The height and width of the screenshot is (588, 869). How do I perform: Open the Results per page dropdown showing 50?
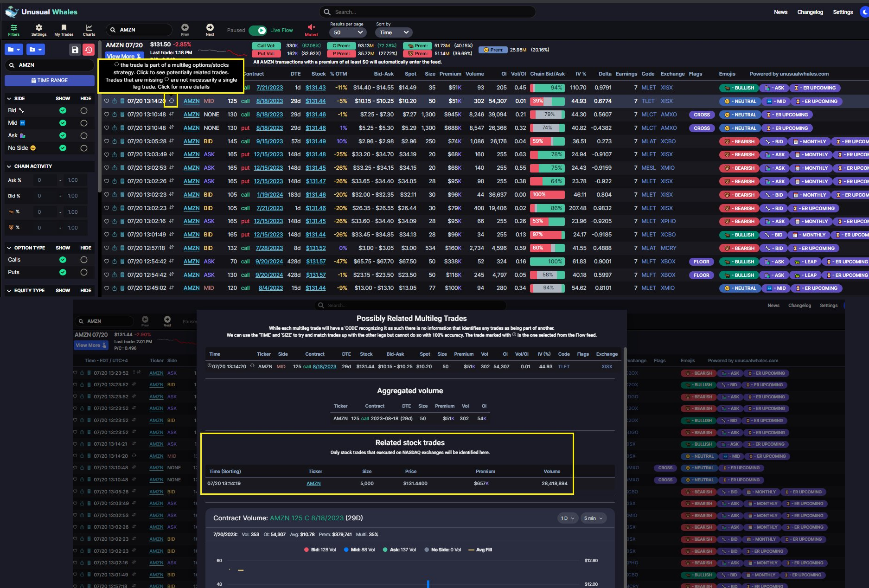[x=348, y=32]
